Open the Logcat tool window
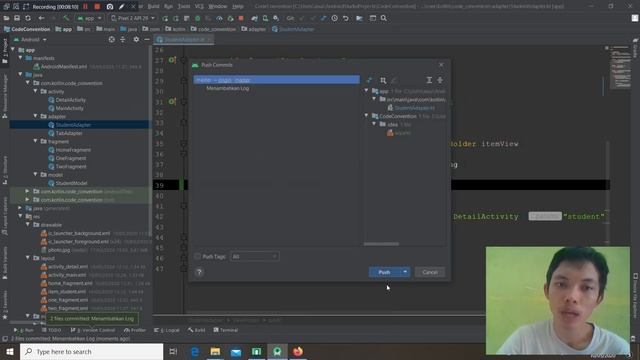 pos(167,330)
